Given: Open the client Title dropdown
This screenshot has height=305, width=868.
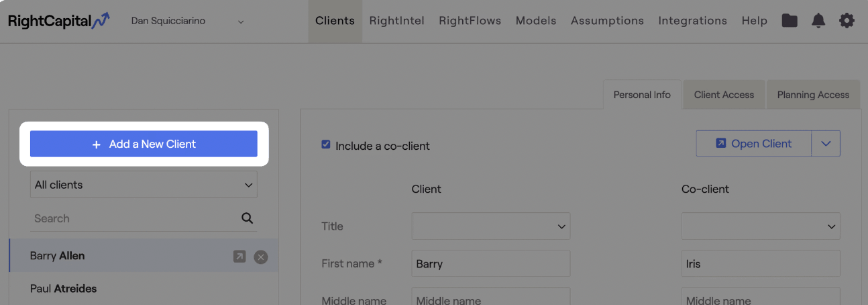Looking at the screenshot, I should tap(491, 226).
